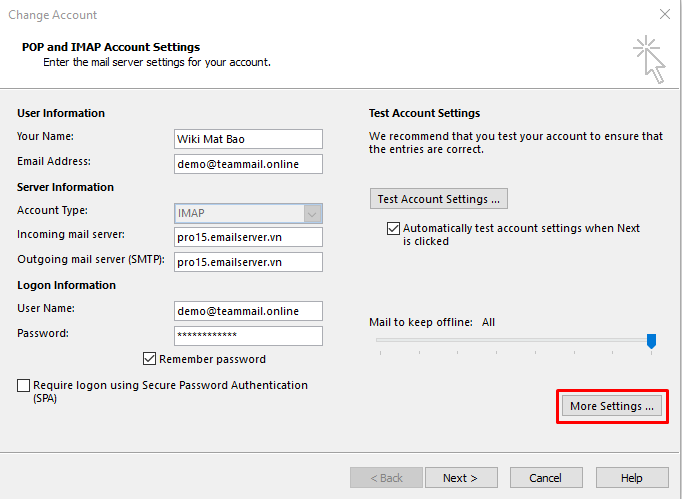Uncheck the Remember password checkbox

150,359
